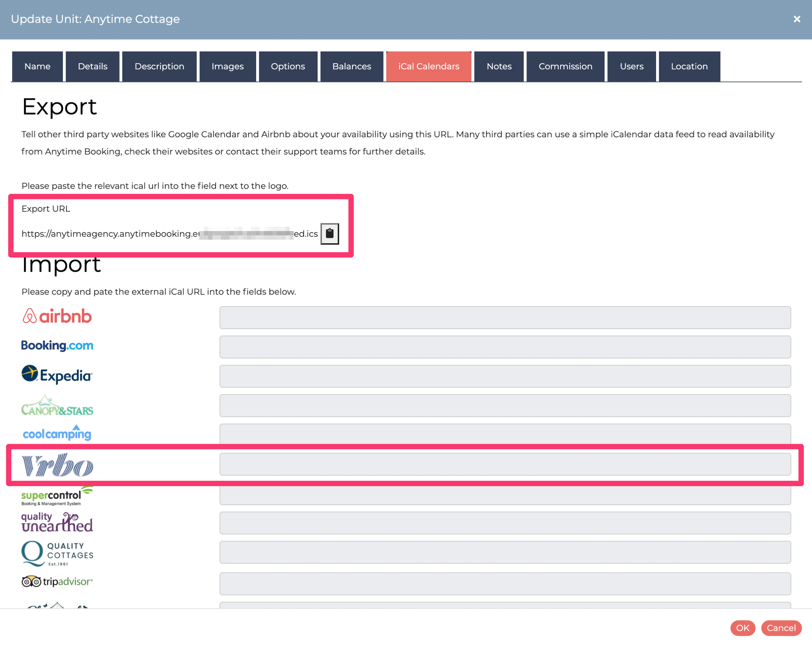Select the Images tab
This screenshot has width=812, height=646.
coord(227,66)
